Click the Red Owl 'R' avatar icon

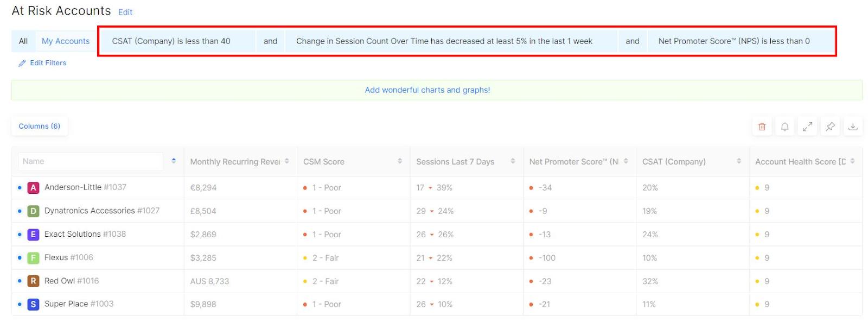tap(33, 281)
